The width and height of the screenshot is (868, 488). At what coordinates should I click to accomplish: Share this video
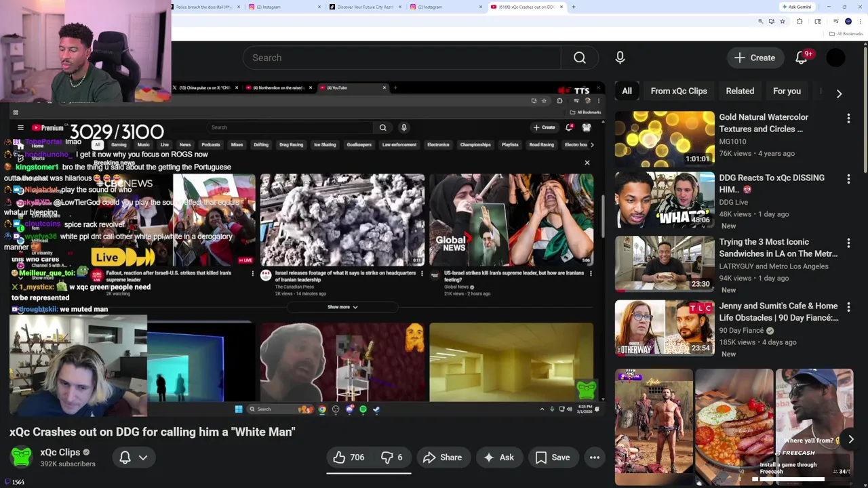click(x=442, y=457)
